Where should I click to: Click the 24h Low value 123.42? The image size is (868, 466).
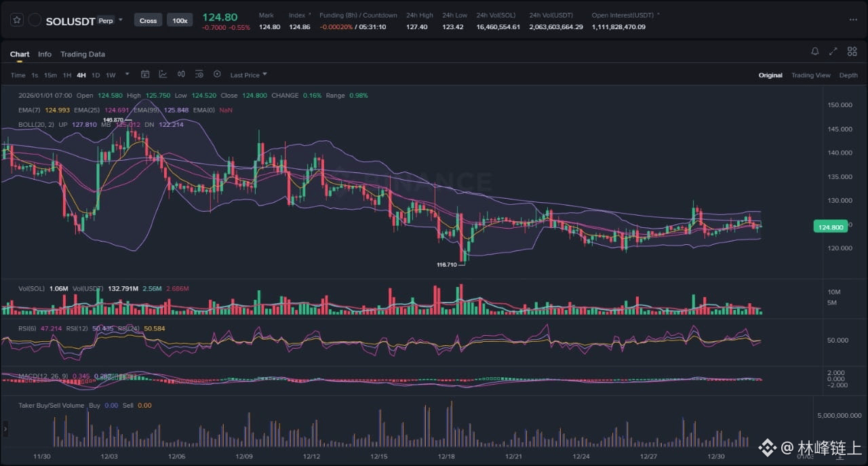(452, 27)
